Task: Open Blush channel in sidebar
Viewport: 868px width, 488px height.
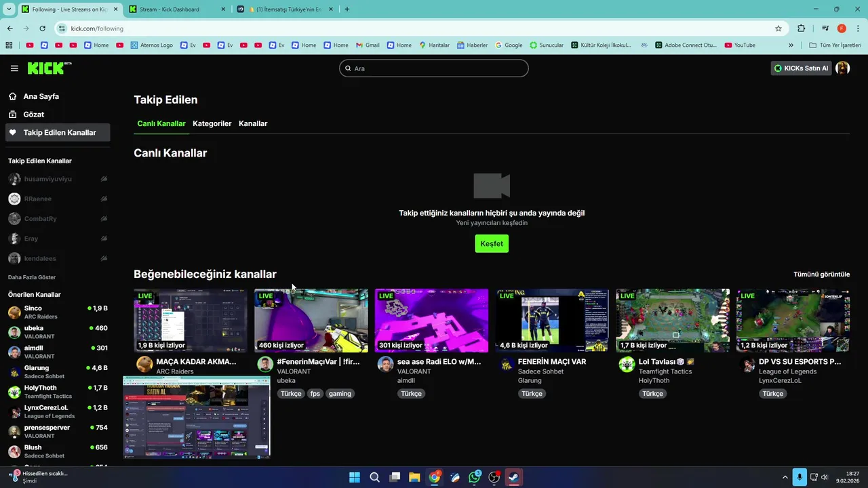Action: [x=58, y=451]
